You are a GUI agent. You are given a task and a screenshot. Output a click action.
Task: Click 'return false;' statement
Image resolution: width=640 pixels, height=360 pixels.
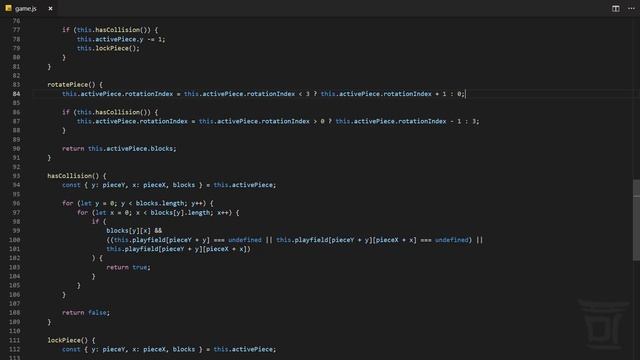coord(86,313)
